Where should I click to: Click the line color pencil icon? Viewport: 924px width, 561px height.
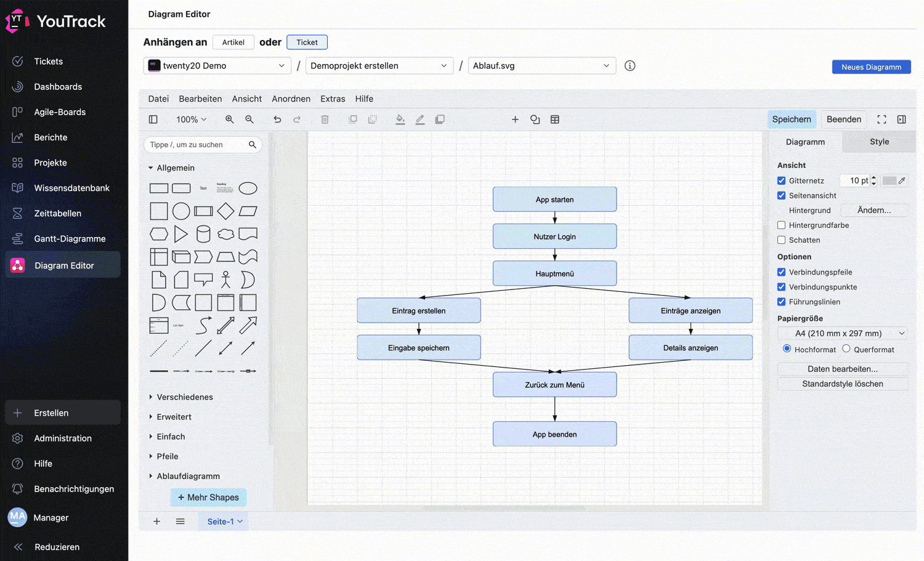pos(420,119)
